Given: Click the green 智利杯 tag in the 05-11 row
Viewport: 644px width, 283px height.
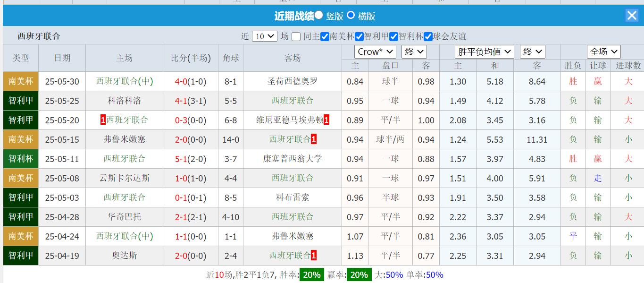Looking at the screenshot, I should 20,159.
